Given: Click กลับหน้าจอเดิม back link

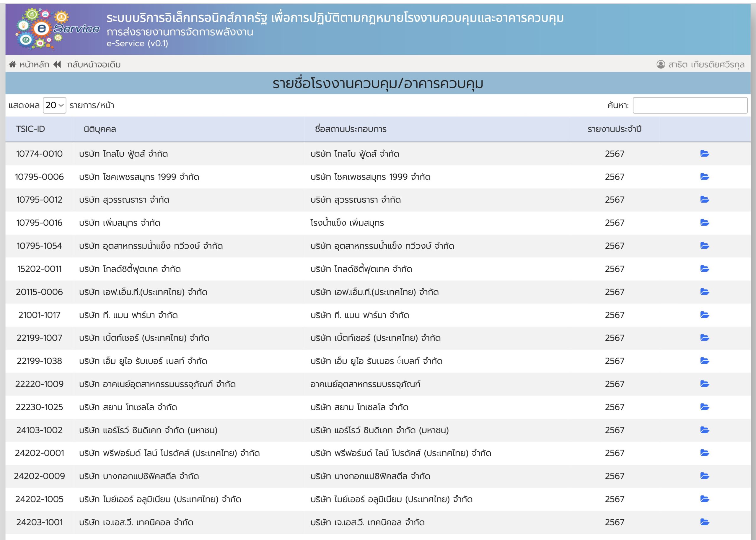Looking at the screenshot, I should [94, 64].
